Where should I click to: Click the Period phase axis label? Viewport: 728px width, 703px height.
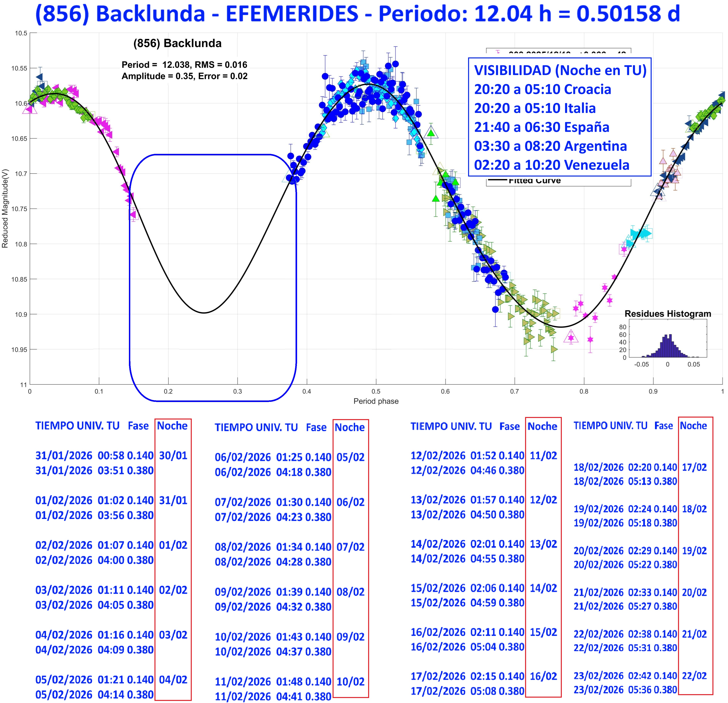point(376,401)
